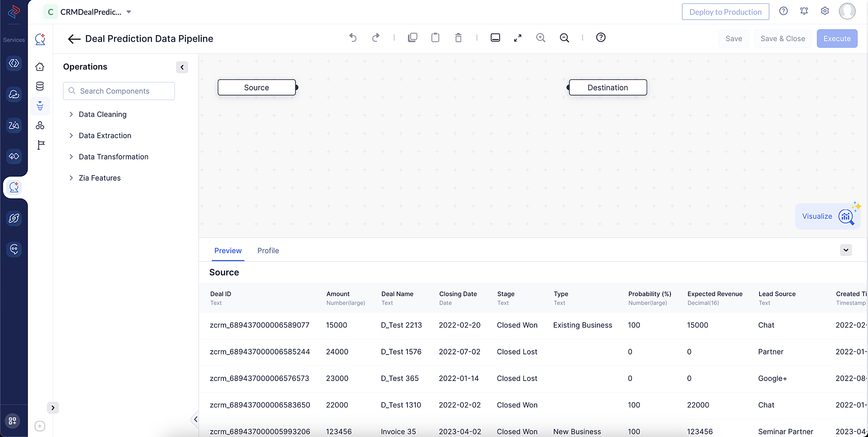Click the copy nodes icon

click(413, 38)
